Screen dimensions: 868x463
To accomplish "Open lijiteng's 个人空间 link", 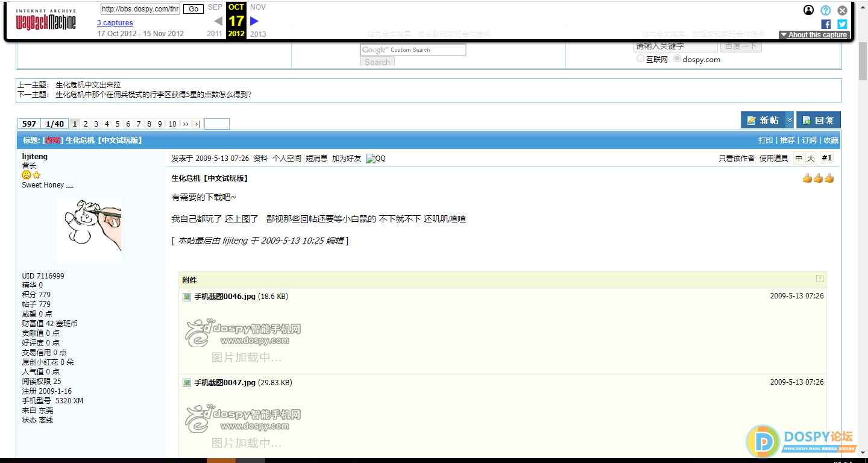I will (x=287, y=158).
